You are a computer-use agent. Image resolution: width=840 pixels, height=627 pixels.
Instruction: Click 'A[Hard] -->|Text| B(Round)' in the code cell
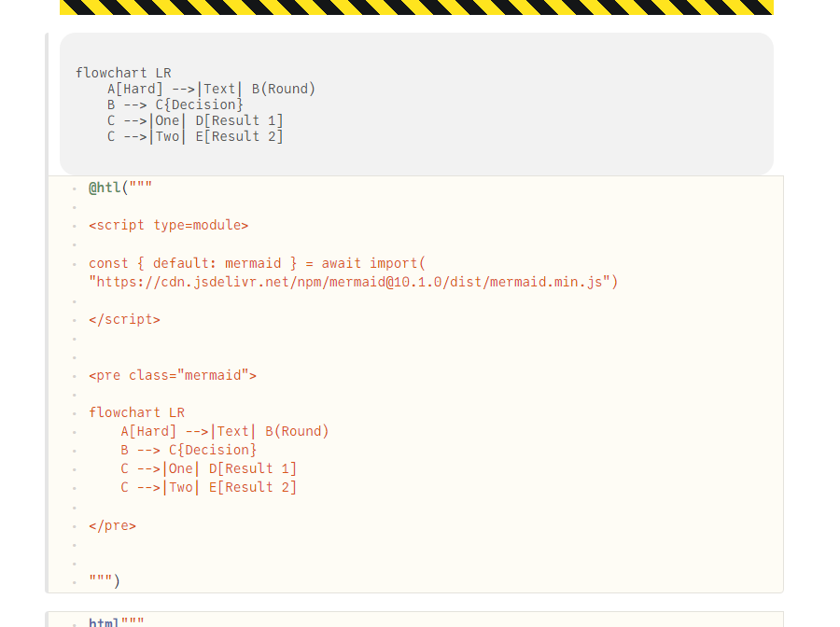click(x=224, y=432)
